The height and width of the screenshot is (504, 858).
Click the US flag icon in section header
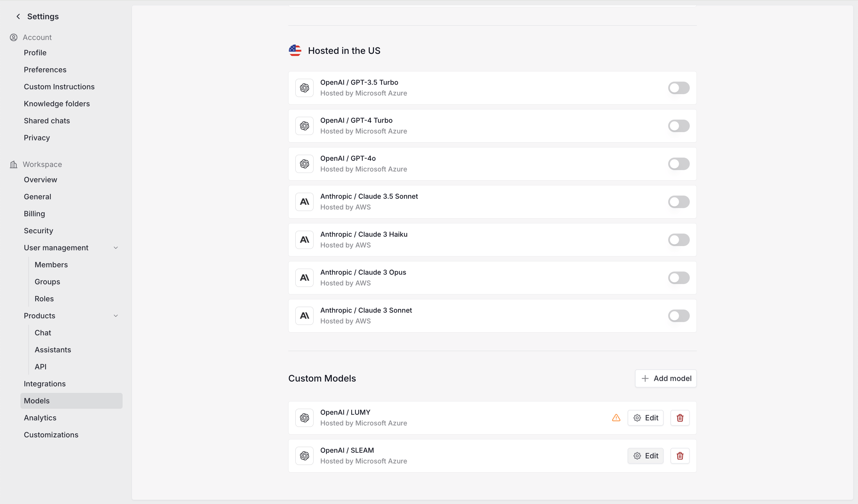point(295,51)
